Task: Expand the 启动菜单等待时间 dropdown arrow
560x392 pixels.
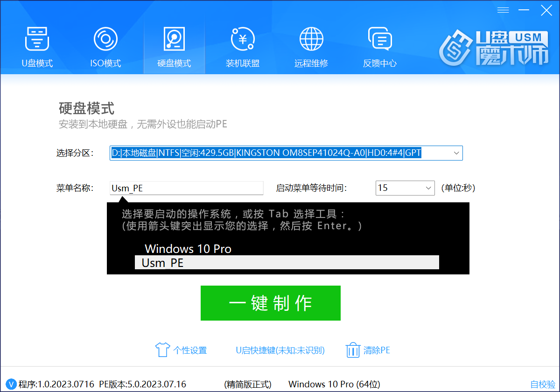Action: [x=428, y=188]
